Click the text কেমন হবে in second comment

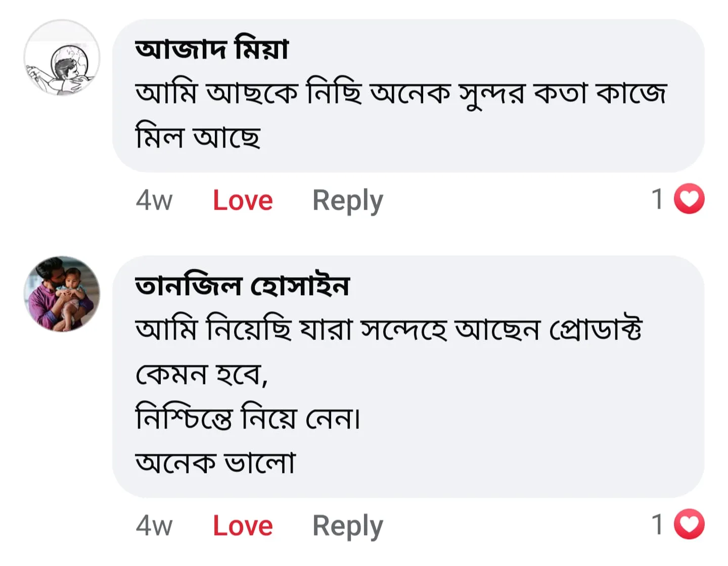click(x=201, y=374)
